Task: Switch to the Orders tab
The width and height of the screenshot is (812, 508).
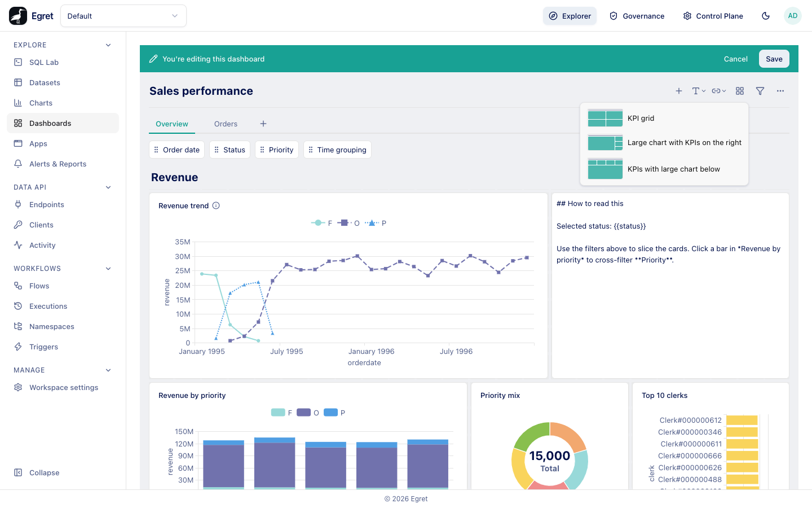Action: [x=226, y=124]
